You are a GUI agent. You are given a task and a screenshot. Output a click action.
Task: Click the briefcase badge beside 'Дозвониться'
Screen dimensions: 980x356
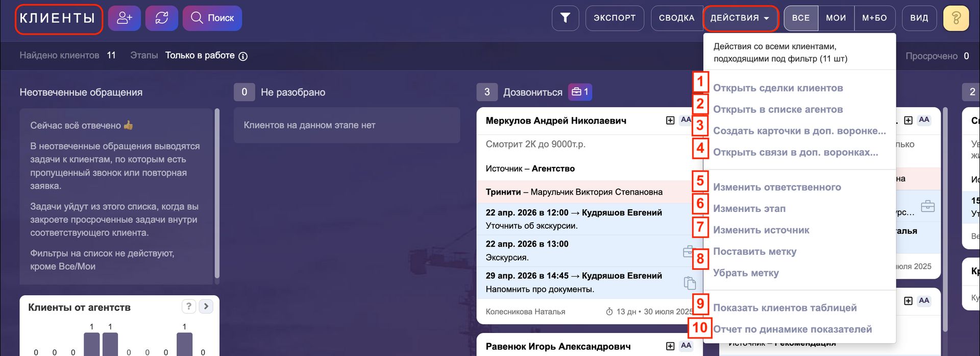coord(580,92)
